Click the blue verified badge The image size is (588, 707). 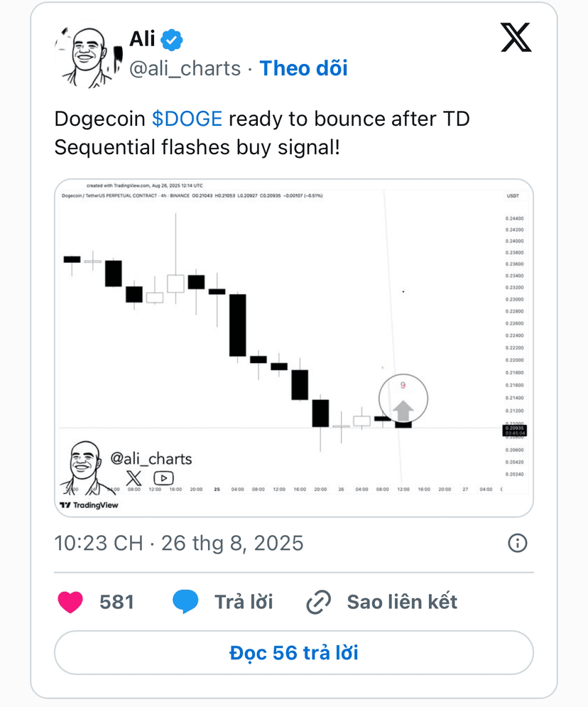[172, 40]
